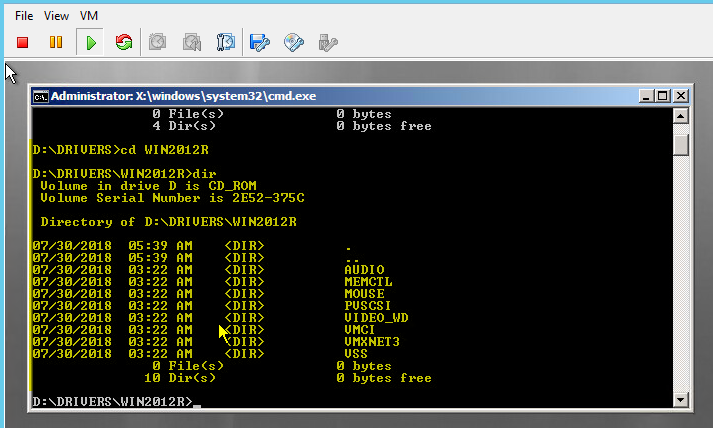Click the VIDEO_WD directory entry
Screen dimensions: 713x428
376,317
